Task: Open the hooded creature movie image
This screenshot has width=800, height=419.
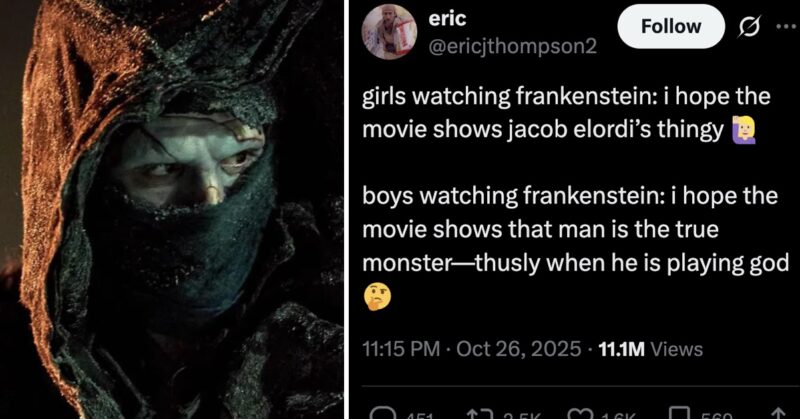Action: coord(171,209)
